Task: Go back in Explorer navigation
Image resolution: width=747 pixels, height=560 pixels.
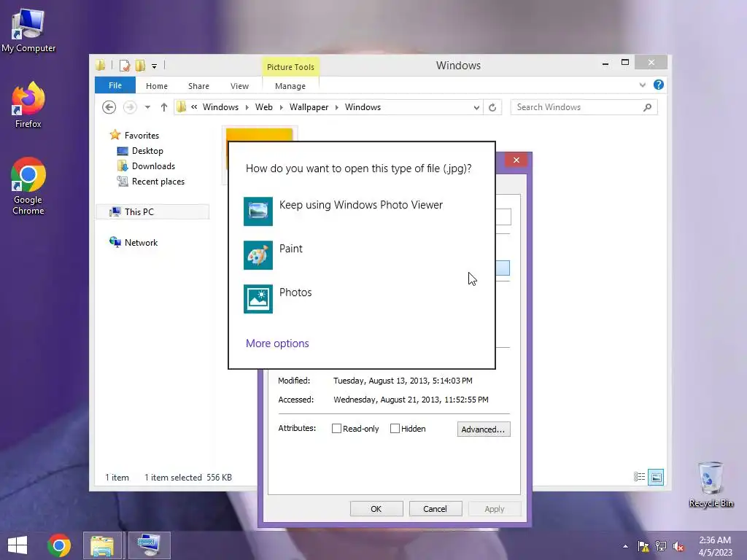Action: coord(109,107)
